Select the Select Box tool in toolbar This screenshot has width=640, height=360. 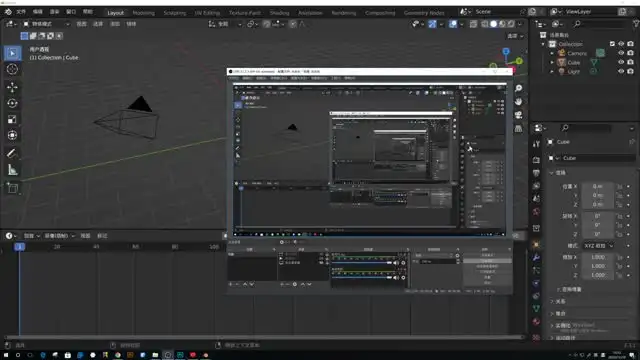pos(12,53)
